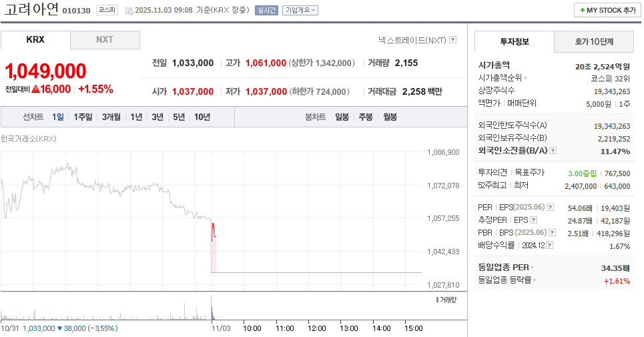Click the 배당수익률 value 1.67%

tap(620, 246)
